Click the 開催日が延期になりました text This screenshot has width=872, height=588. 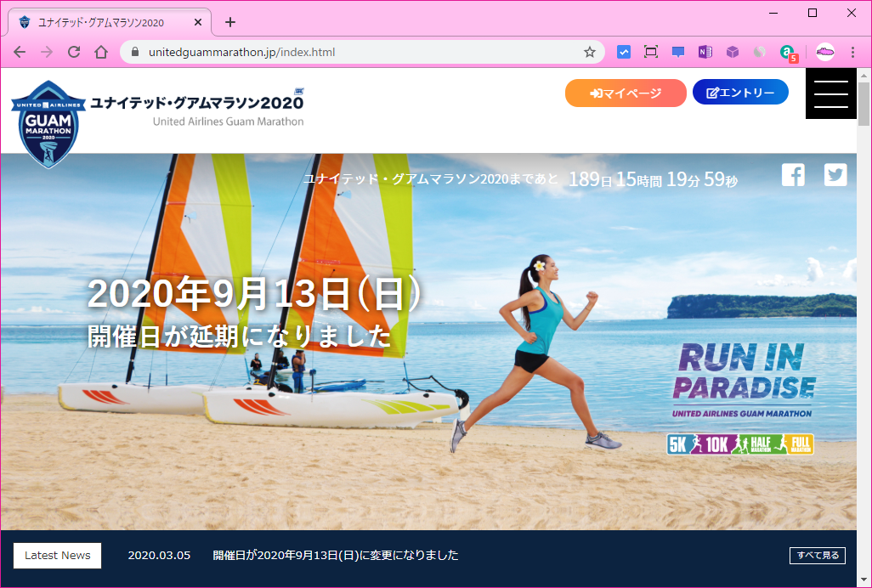[x=240, y=336]
